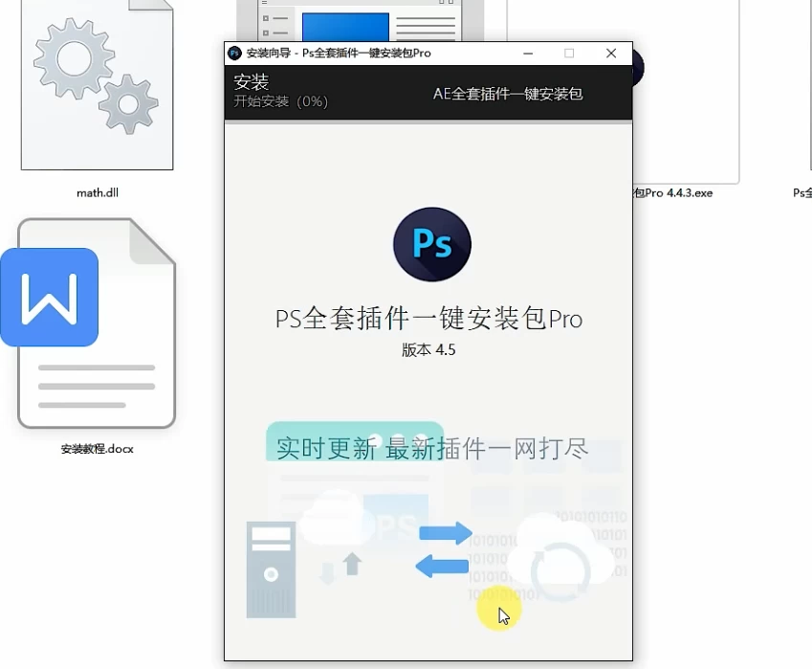Click the Ps logo in the installer
The width and height of the screenshot is (812, 669).
click(x=431, y=244)
